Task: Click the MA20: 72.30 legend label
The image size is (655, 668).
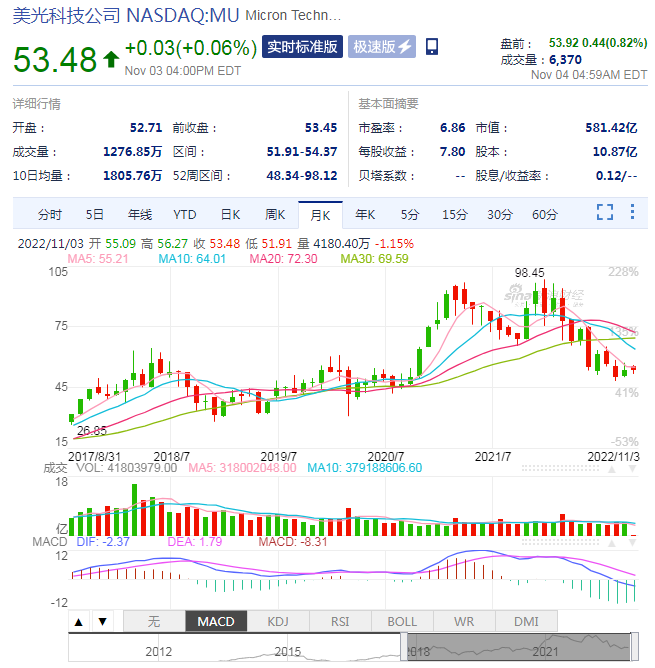Action: tap(283, 259)
